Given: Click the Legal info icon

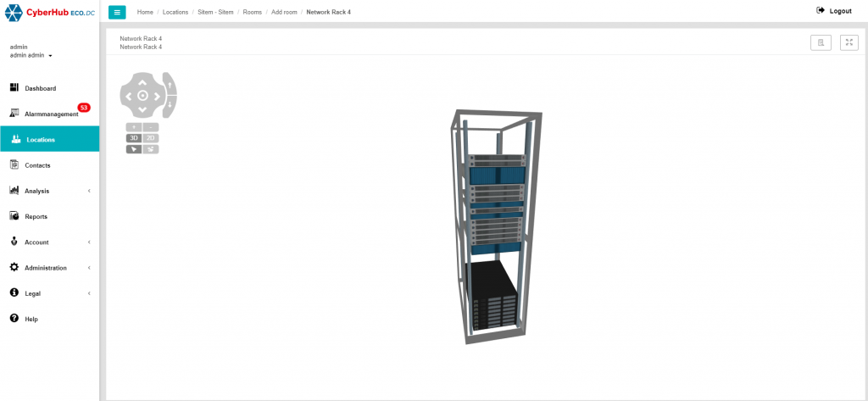Looking at the screenshot, I should [14, 292].
